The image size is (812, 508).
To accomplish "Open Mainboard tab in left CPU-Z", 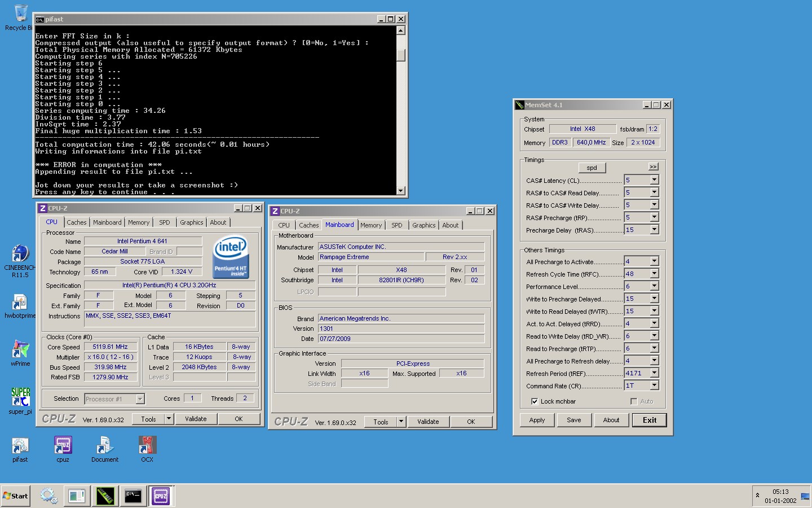I will pyautogui.click(x=107, y=222).
